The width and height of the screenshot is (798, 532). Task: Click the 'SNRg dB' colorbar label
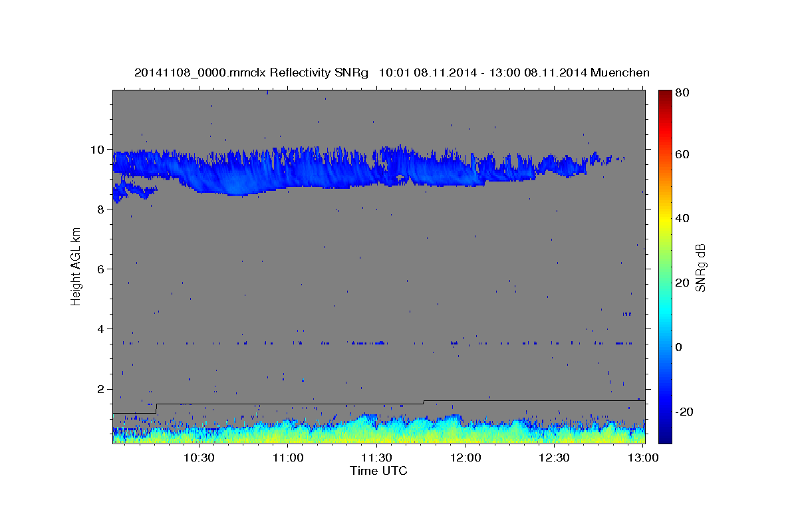(700, 267)
